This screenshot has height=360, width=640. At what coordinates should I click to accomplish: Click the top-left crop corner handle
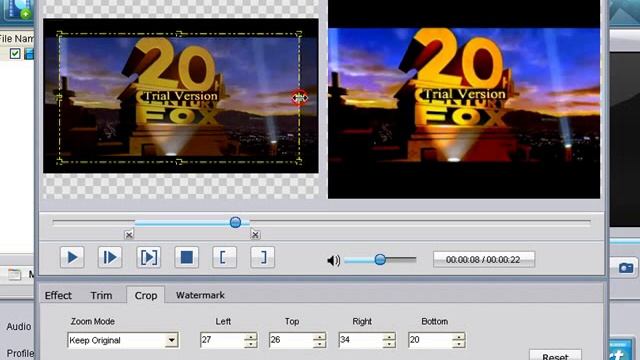[60, 34]
